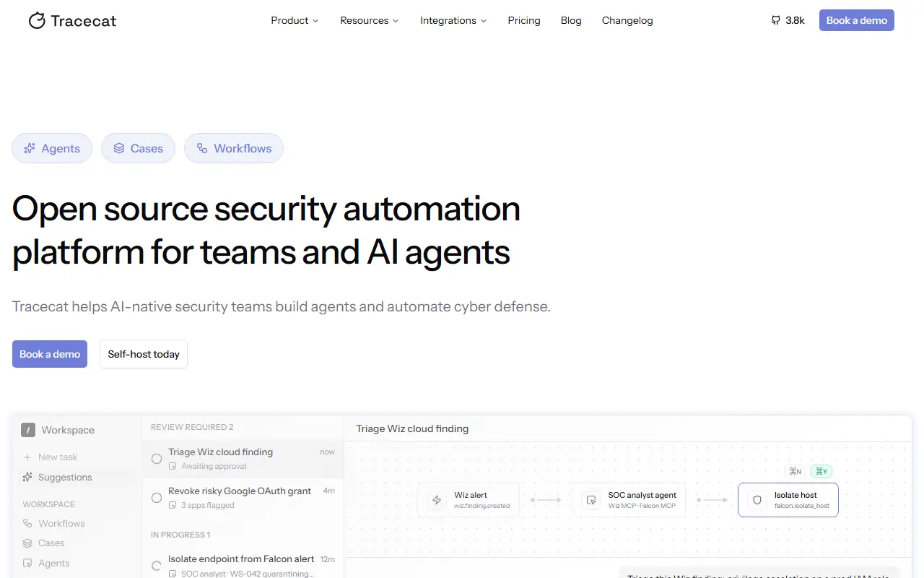
Task: Open Agents in the workspace sidebar
Action: (46, 564)
